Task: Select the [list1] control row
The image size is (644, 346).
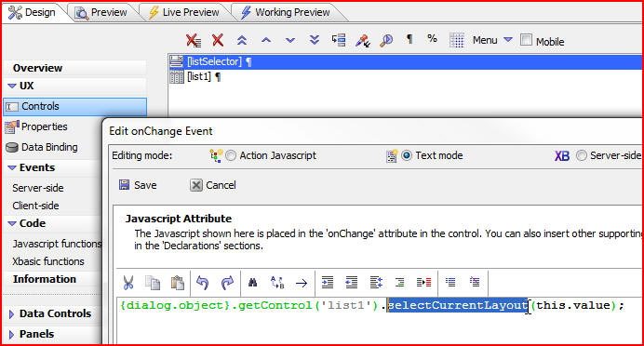Action: pos(406,77)
